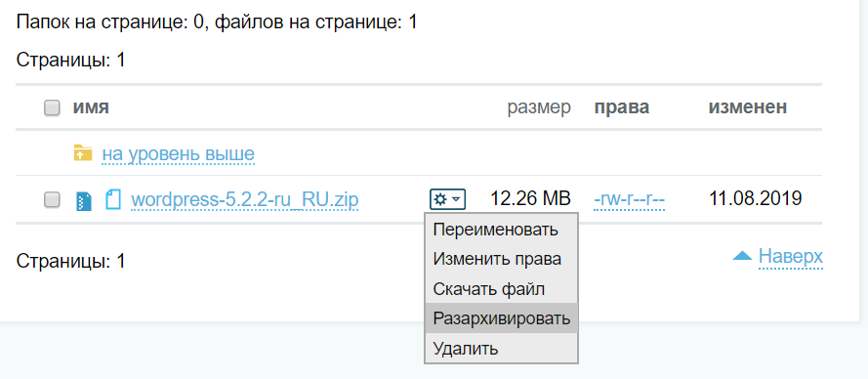
Task: Choose Скачать файл menu entry
Action: (x=489, y=289)
